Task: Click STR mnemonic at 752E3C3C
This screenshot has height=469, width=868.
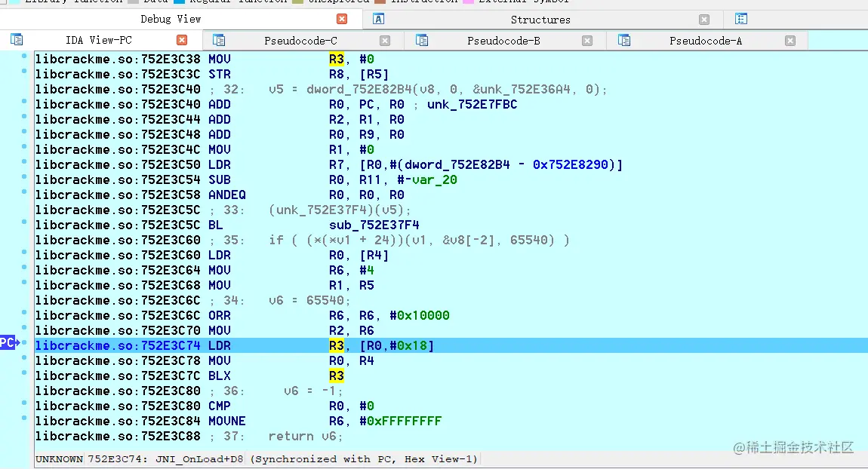Action: click(x=219, y=74)
